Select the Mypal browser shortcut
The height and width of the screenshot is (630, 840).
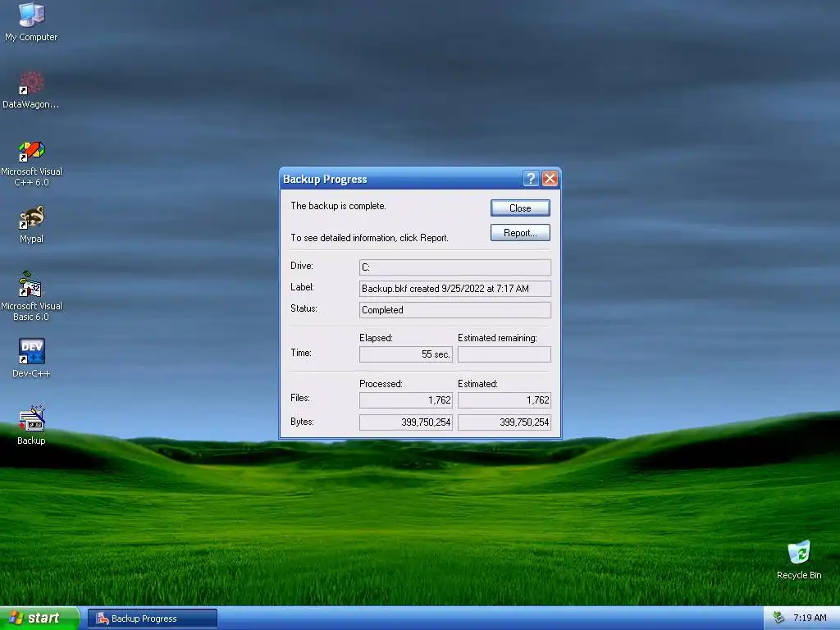(31, 224)
